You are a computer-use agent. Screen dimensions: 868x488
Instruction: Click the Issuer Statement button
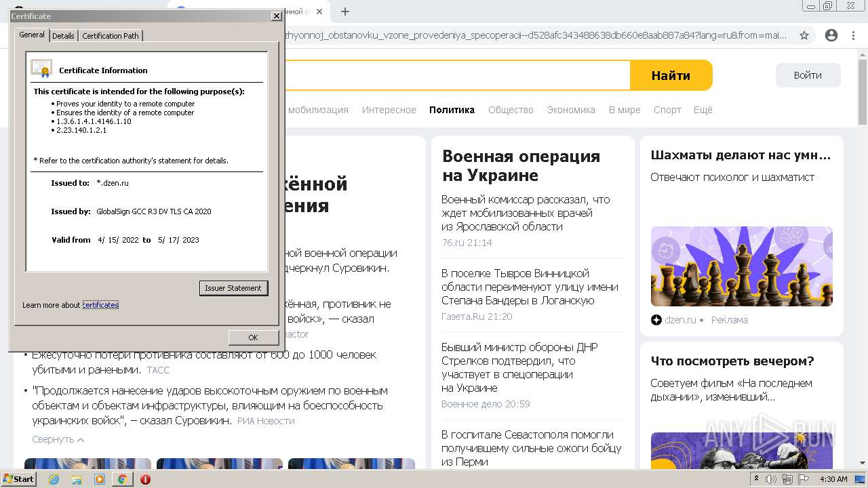[233, 288]
